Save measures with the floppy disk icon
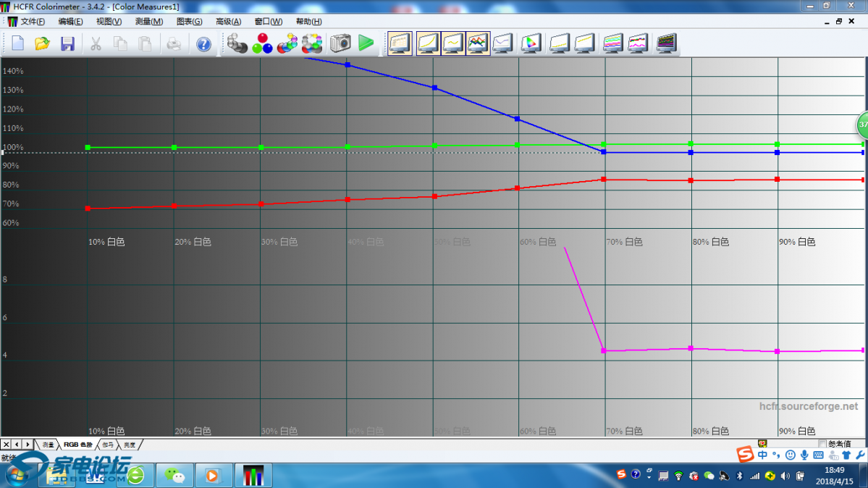Viewport: 868px width, 488px height. pyautogui.click(x=67, y=43)
